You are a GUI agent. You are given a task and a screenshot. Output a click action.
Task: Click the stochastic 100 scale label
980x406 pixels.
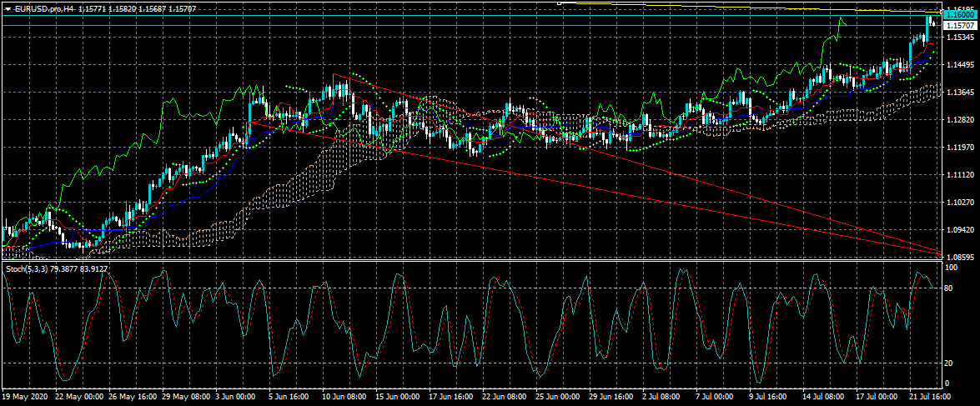point(950,268)
